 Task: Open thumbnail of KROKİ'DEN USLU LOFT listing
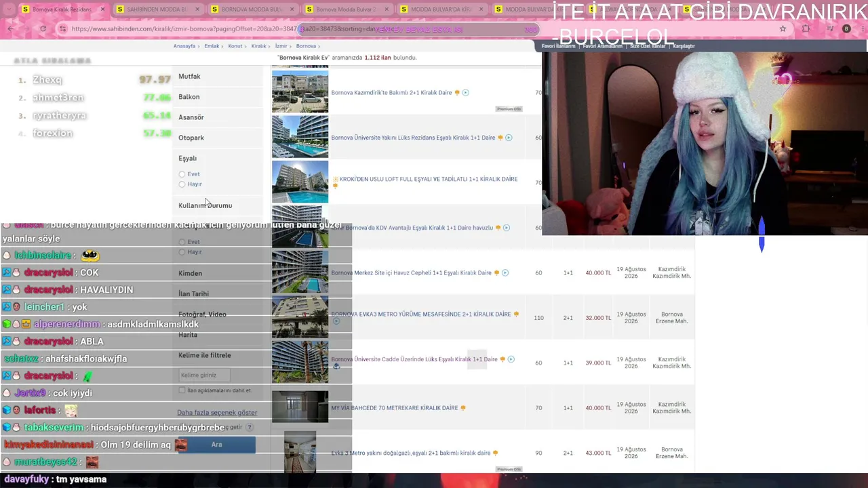tap(300, 182)
